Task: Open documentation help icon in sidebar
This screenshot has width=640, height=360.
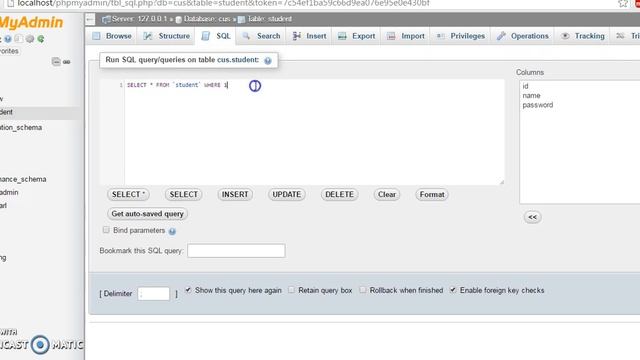Action: click(x=8, y=39)
